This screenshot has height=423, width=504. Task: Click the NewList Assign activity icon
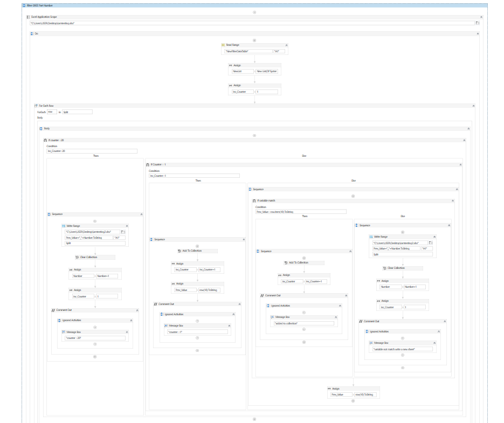tap(231, 65)
